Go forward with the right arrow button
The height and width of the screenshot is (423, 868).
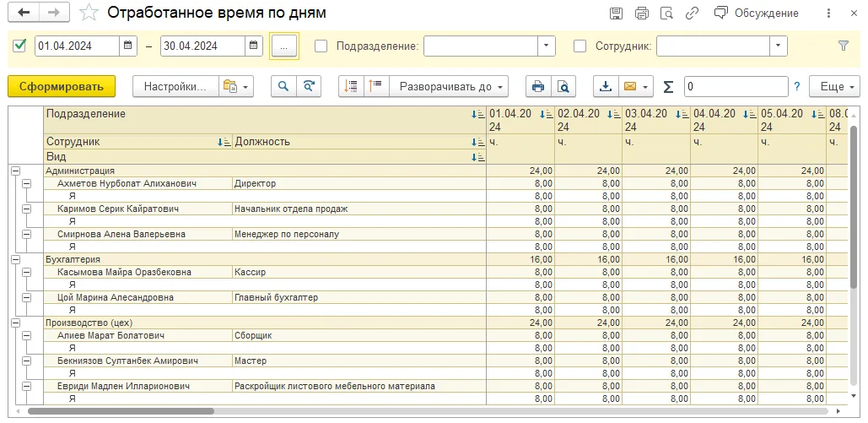point(54,12)
